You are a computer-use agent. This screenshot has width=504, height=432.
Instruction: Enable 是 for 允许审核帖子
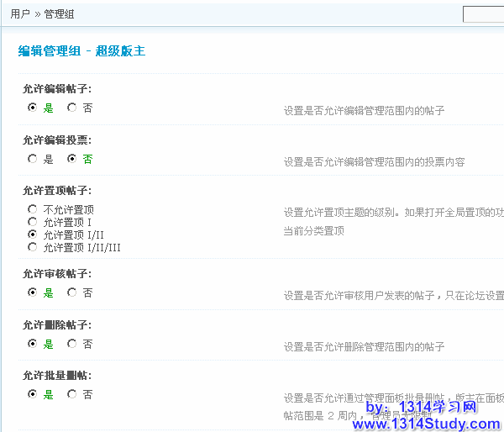coord(33,292)
